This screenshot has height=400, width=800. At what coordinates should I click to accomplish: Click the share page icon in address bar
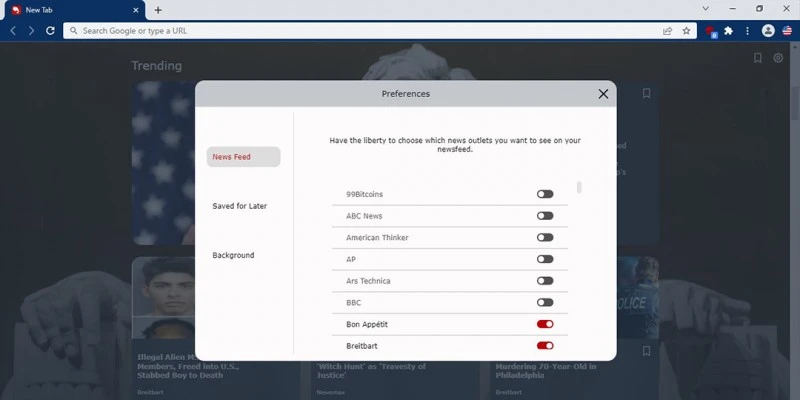pos(667,31)
